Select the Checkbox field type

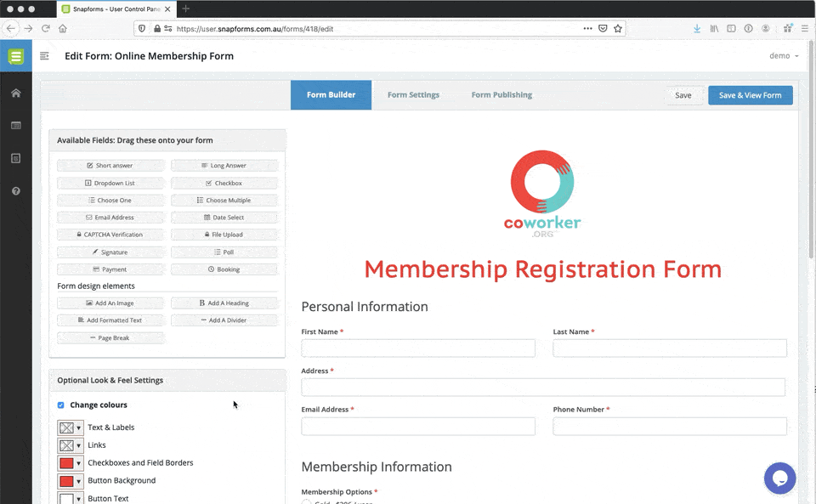(224, 183)
